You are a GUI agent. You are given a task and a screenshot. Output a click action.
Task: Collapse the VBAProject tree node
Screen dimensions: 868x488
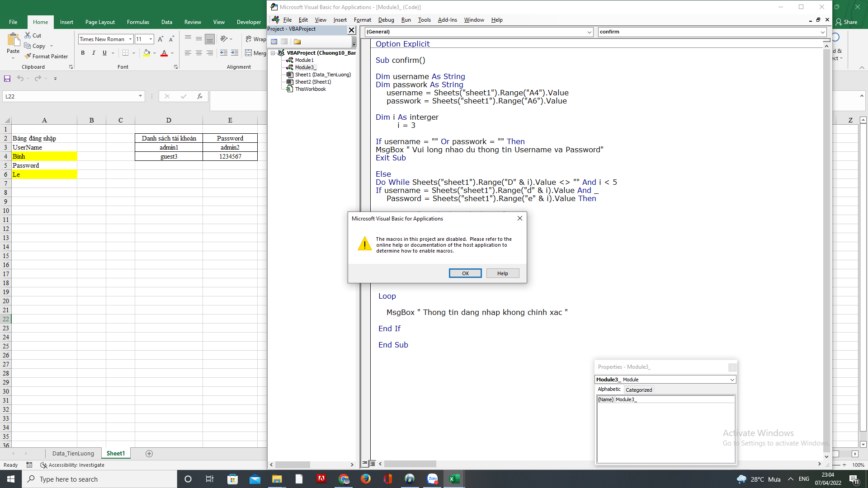[273, 53]
